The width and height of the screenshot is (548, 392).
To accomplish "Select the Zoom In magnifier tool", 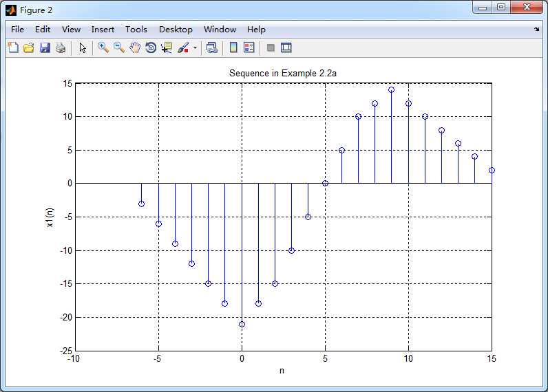I will 103,47.
